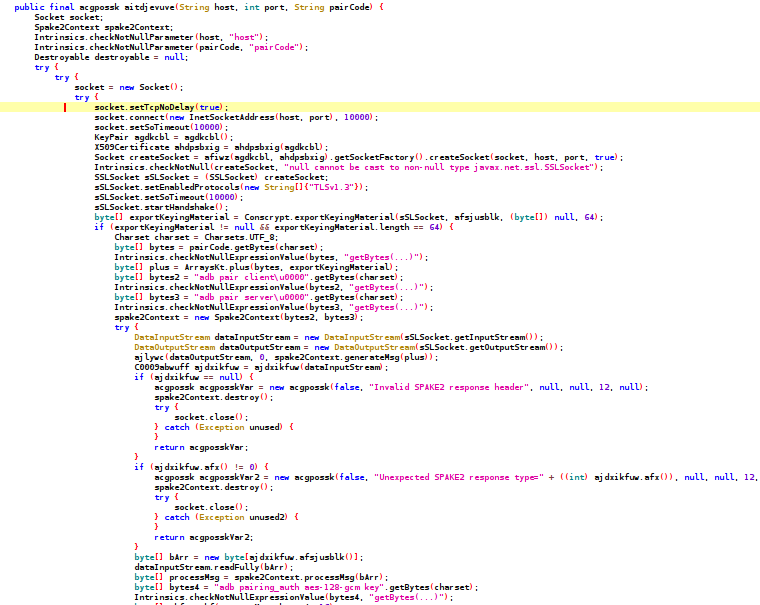Click 'sSLSocket.getOutputStream()' in DataOutputStream line
This screenshot has height=605, width=760.
(487, 348)
